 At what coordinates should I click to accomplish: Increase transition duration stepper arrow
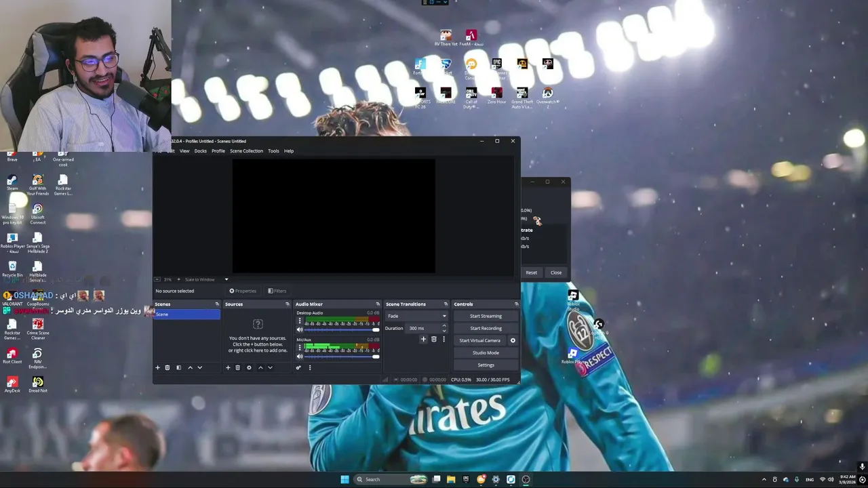444,326
